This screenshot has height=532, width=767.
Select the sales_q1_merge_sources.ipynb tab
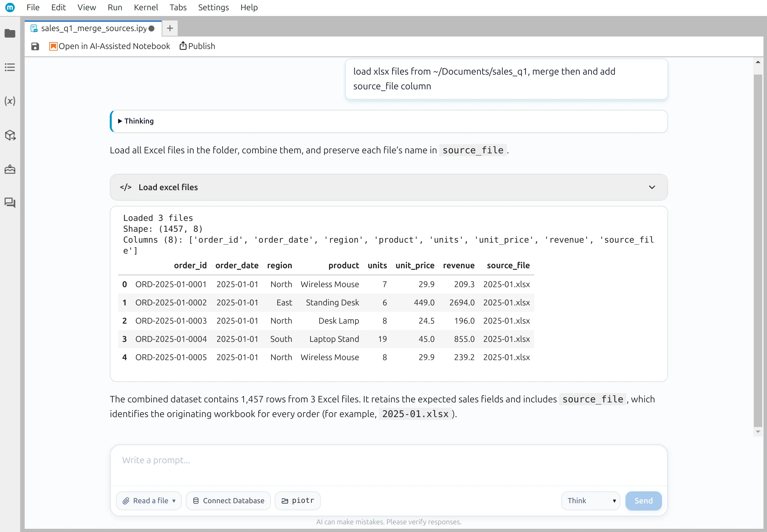click(x=93, y=28)
